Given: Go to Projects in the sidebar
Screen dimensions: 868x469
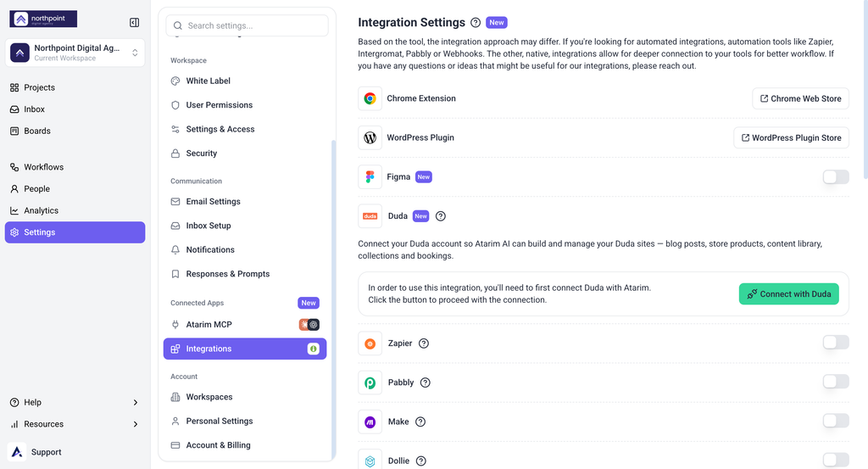Looking at the screenshot, I should [x=75, y=87].
